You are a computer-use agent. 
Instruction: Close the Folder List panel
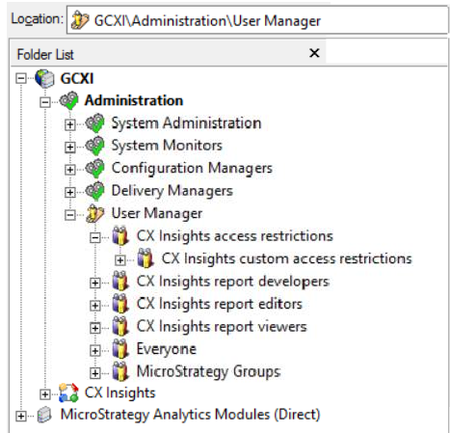pos(314,53)
